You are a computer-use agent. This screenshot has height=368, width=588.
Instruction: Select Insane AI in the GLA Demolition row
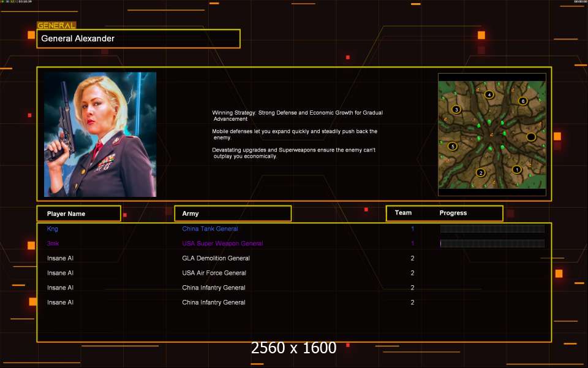(x=61, y=258)
